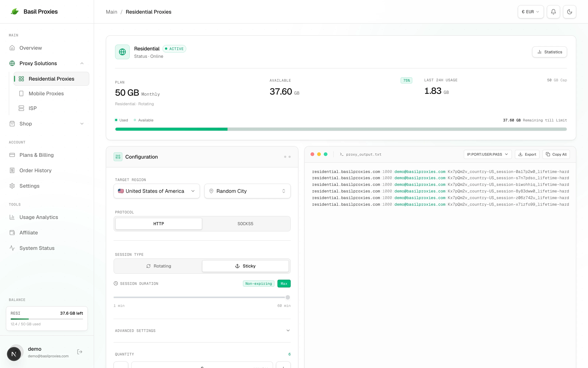
Task: Click the ACTIVE status badge
Action: coord(174,49)
